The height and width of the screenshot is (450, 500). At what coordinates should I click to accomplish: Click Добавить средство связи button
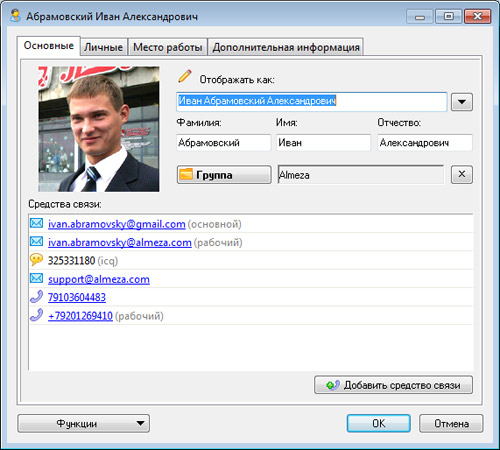click(393, 385)
